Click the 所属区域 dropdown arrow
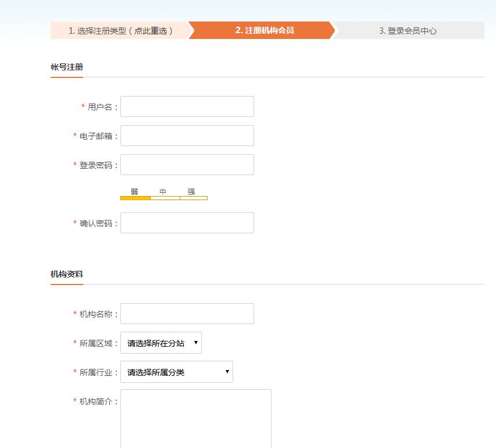 pyautogui.click(x=196, y=343)
